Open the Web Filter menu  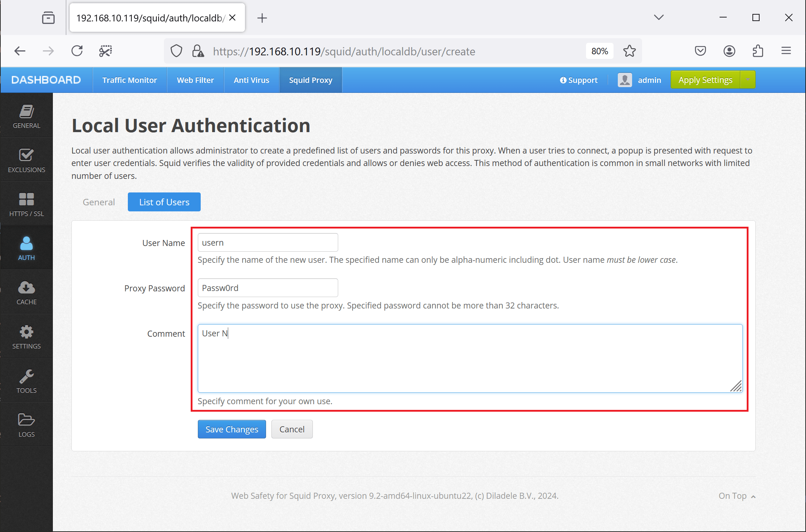[195, 80]
